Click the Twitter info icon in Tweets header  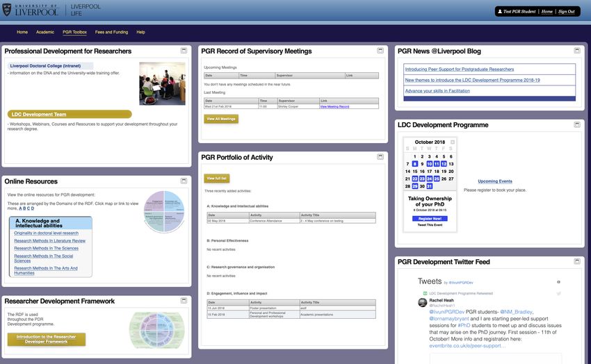point(558,282)
